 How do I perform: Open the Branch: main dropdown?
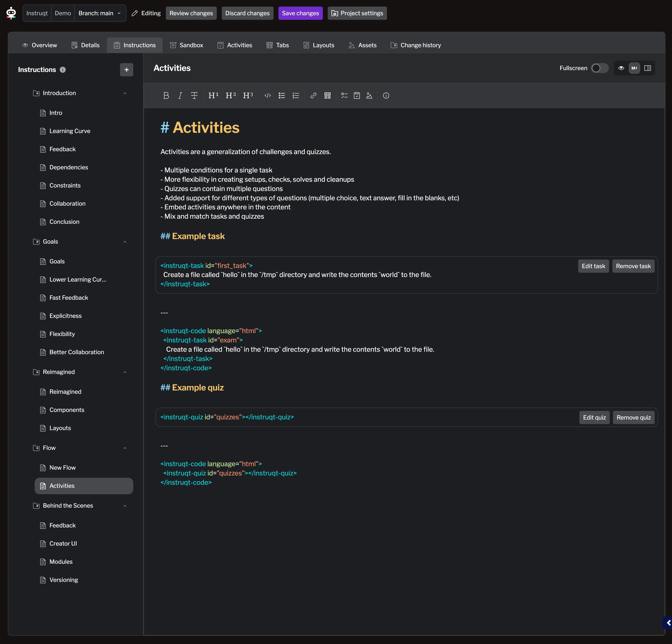click(x=99, y=13)
